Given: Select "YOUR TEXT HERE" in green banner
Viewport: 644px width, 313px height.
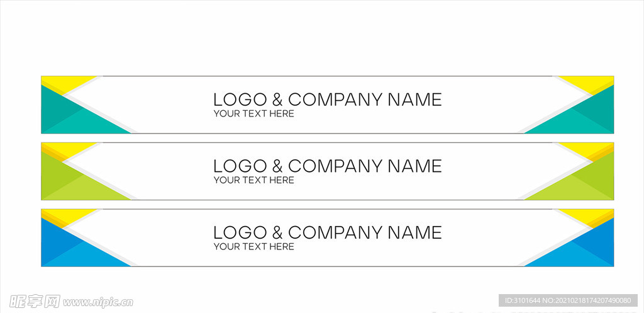Looking at the screenshot, I should (x=254, y=180).
